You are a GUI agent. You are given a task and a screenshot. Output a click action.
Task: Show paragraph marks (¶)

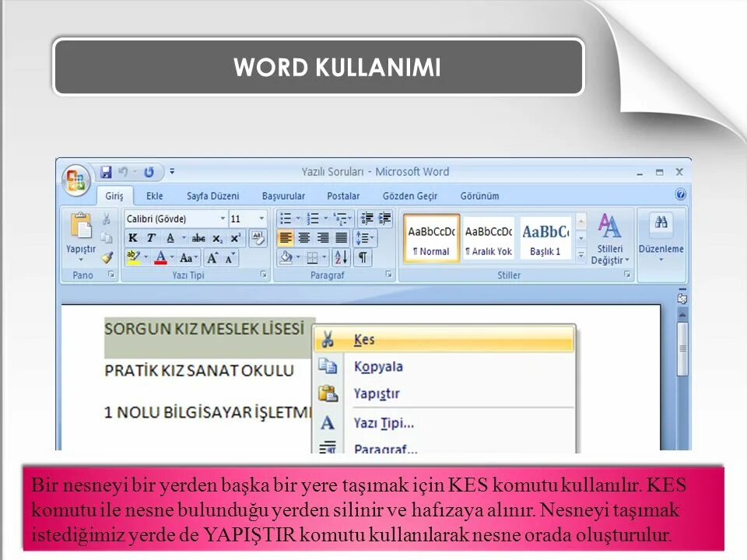363,257
